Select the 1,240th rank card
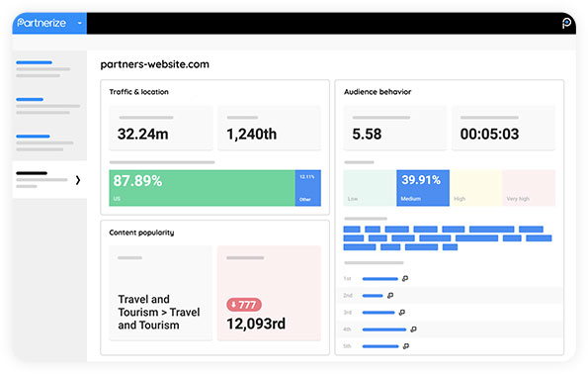 click(x=269, y=128)
